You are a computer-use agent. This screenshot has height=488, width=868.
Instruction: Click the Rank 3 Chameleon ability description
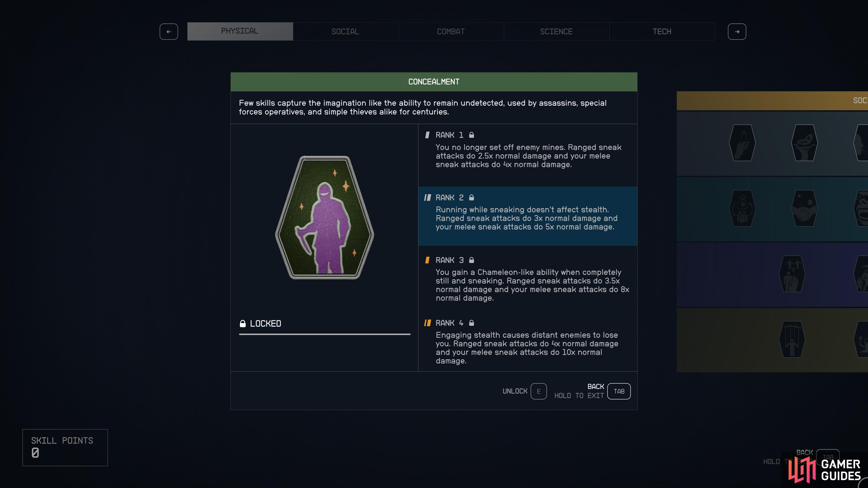click(532, 285)
